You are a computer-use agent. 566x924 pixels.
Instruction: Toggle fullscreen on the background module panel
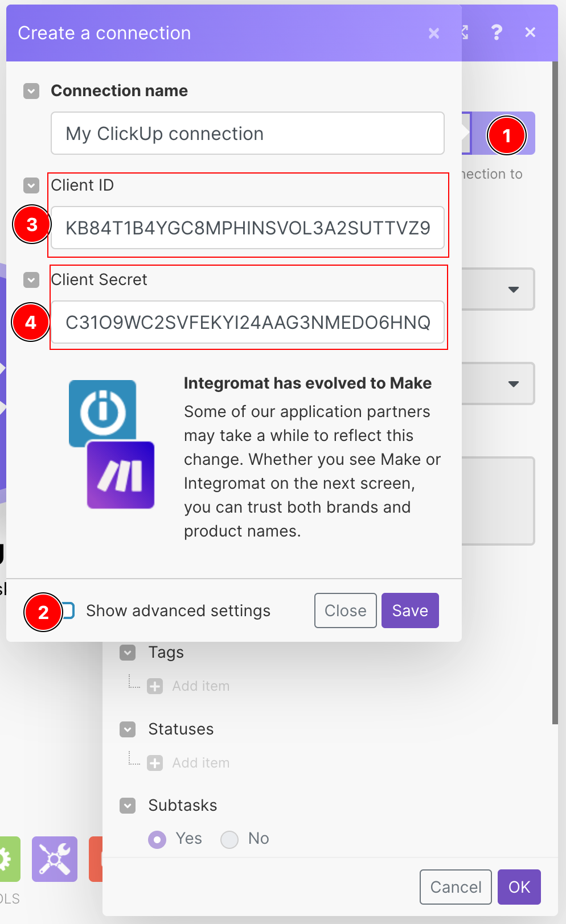(x=465, y=32)
